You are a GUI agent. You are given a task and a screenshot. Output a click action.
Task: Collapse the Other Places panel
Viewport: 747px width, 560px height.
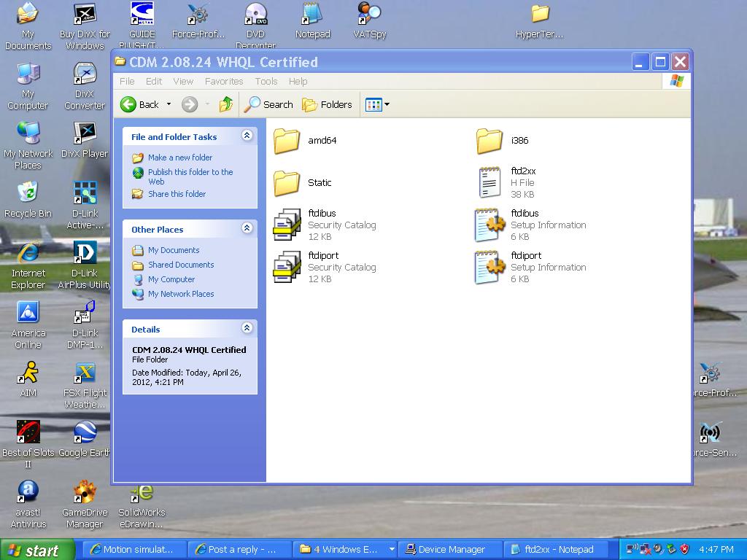click(247, 228)
